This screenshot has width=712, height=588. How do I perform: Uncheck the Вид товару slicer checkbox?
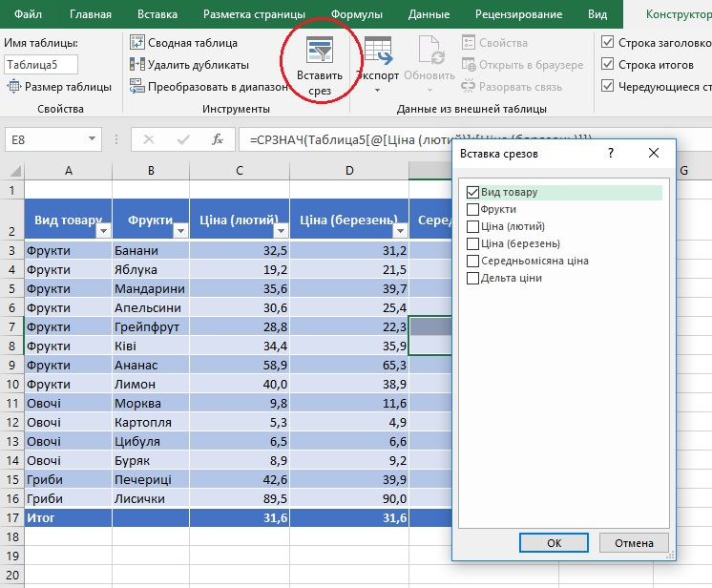click(x=472, y=192)
